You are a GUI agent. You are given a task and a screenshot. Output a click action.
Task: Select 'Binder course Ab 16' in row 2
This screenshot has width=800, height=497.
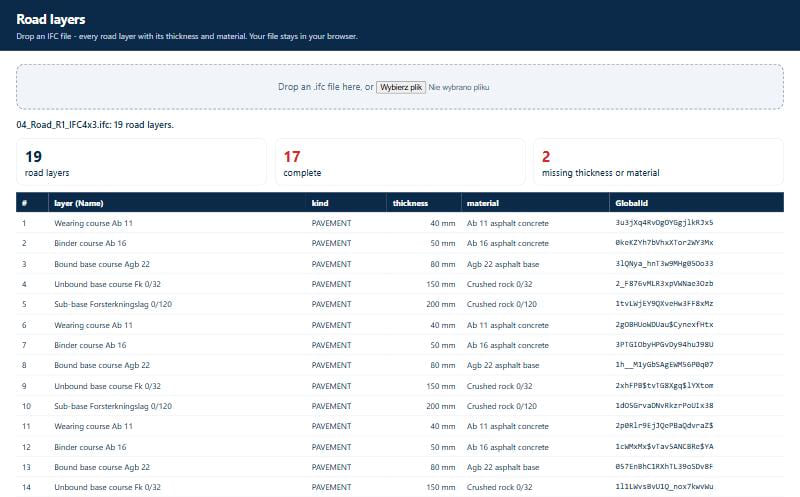point(90,243)
